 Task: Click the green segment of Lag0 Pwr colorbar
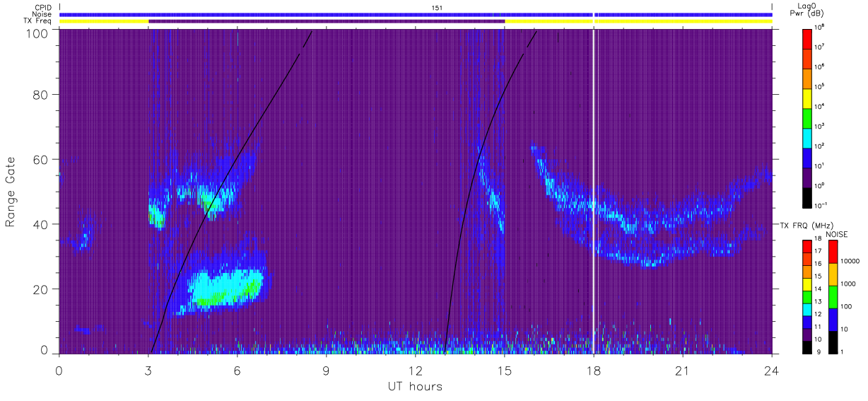(807, 118)
